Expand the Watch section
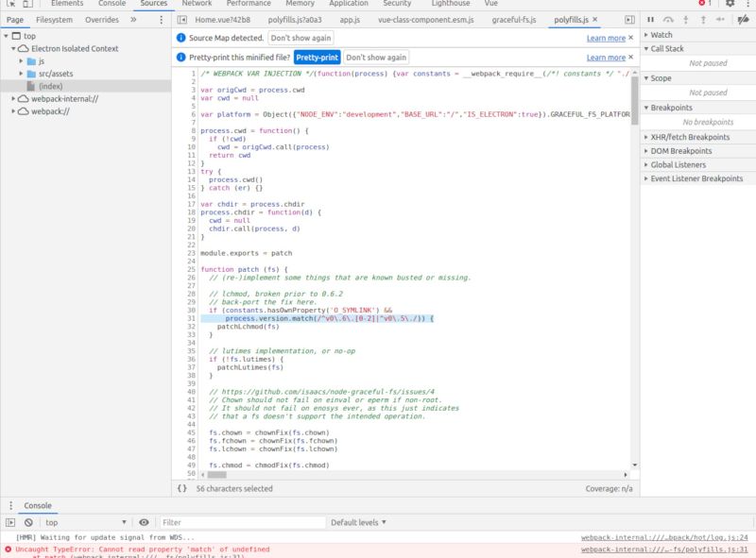756x558 pixels. [661, 34]
